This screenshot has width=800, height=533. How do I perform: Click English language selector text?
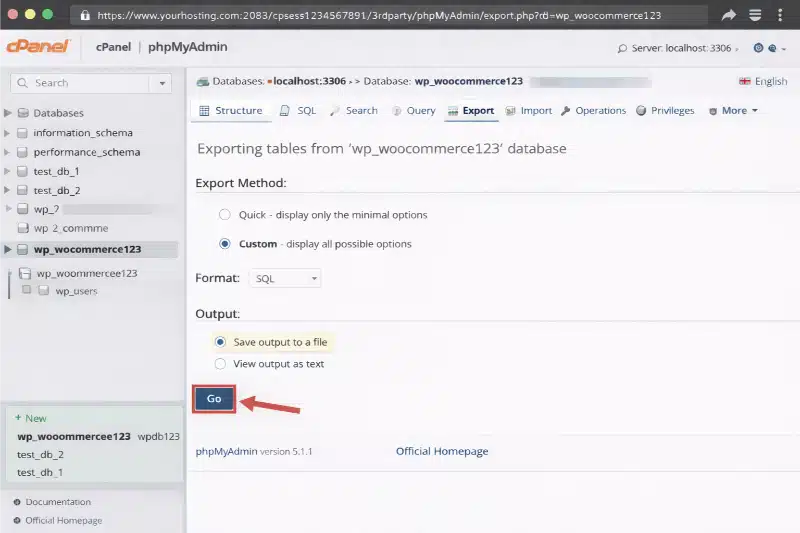(x=771, y=82)
